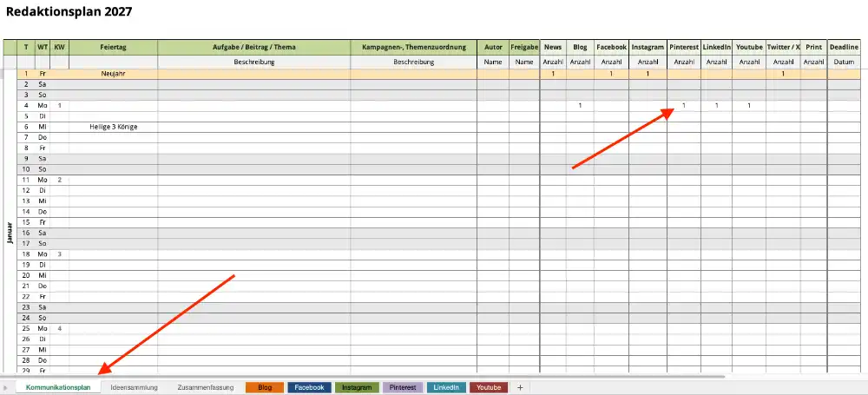Select day 18 Mo row cell
This screenshot has width=868, height=395.
pyautogui.click(x=43, y=254)
